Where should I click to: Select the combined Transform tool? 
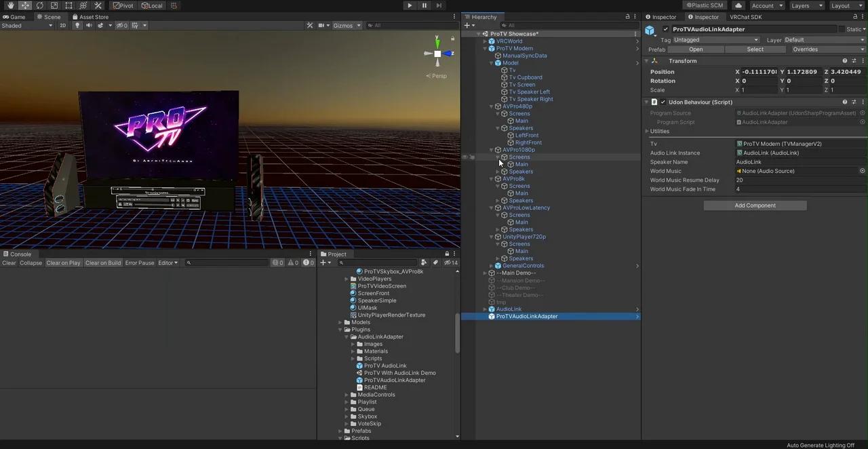tap(83, 5)
